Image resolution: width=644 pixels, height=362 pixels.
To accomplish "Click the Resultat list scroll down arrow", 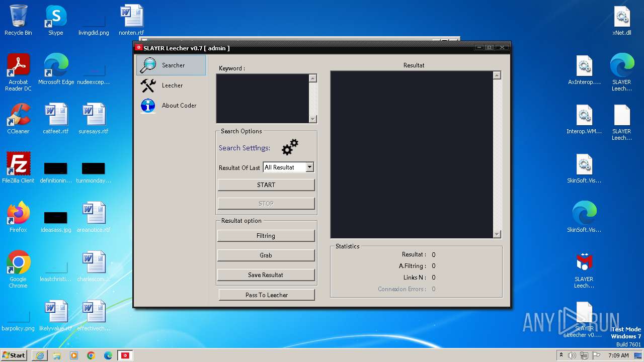I will (497, 234).
